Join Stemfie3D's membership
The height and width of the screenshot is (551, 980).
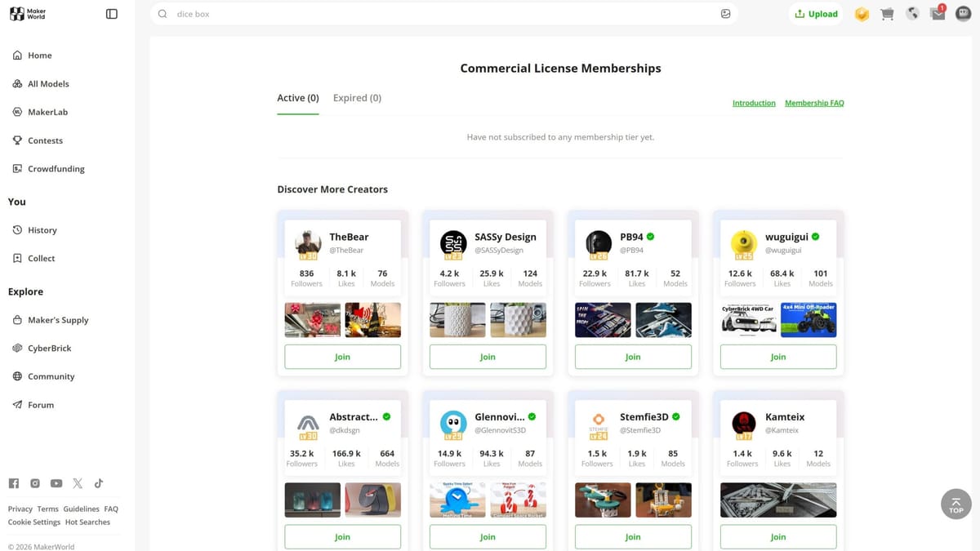click(x=633, y=536)
